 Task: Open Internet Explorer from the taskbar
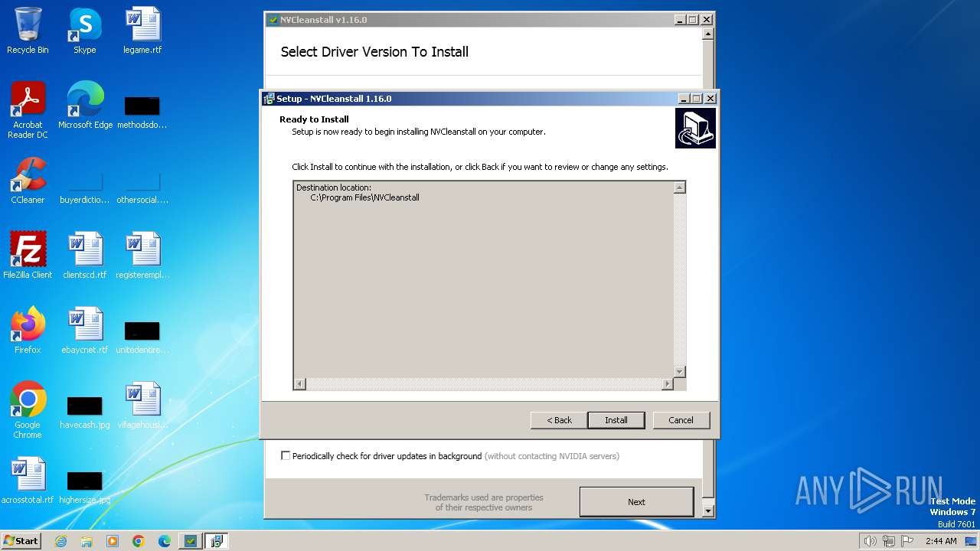[x=60, y=541]
